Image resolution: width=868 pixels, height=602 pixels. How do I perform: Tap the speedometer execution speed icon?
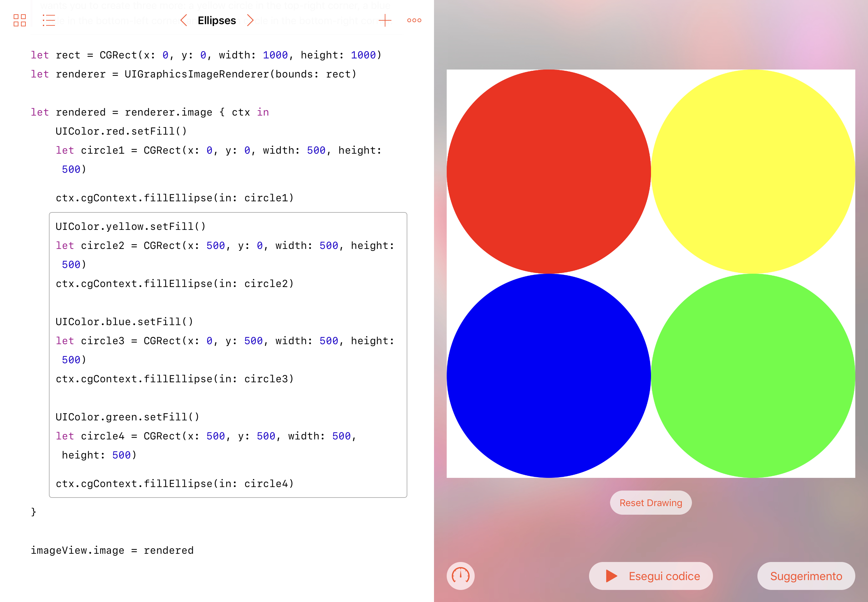pyautogui.click(x=460, y=576)
